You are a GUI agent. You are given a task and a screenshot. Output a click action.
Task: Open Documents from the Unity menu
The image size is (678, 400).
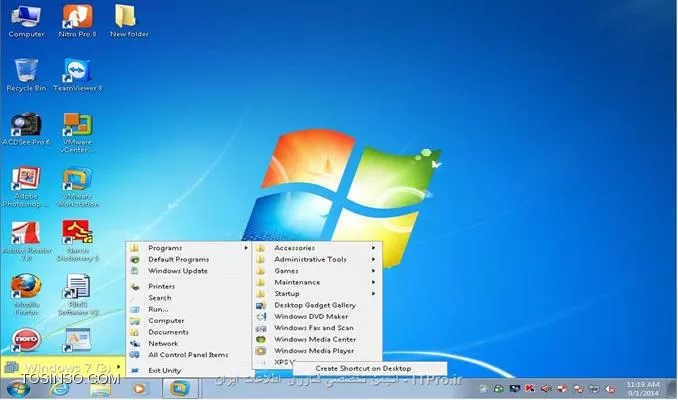click(189, 332)
